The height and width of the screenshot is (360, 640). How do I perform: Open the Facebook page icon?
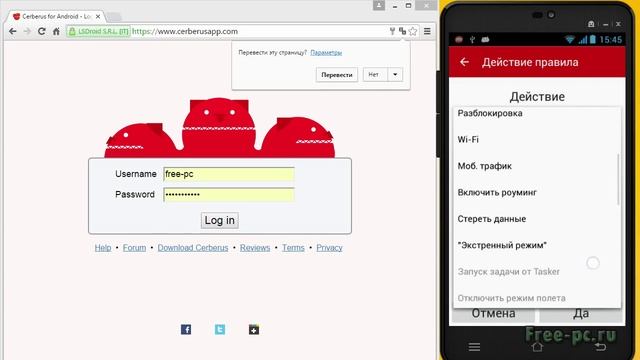pyautogui.click(x=186, y=329)
